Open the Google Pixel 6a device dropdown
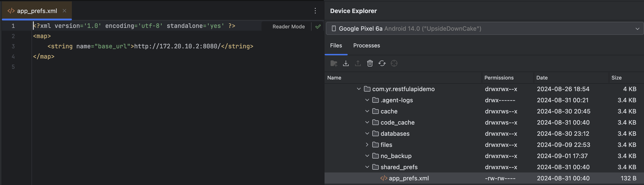This screenshot has height=185, width=644. (485, 29)
